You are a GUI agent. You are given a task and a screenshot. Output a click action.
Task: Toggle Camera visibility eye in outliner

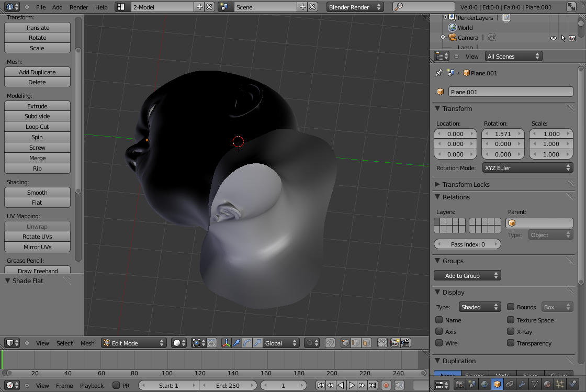point(553,38)
